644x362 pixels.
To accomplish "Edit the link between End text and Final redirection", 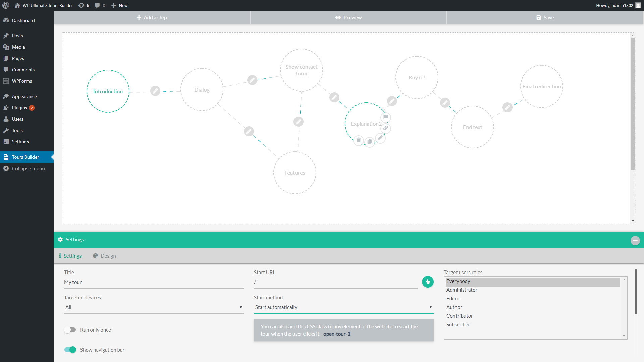I will coord(507,107).
